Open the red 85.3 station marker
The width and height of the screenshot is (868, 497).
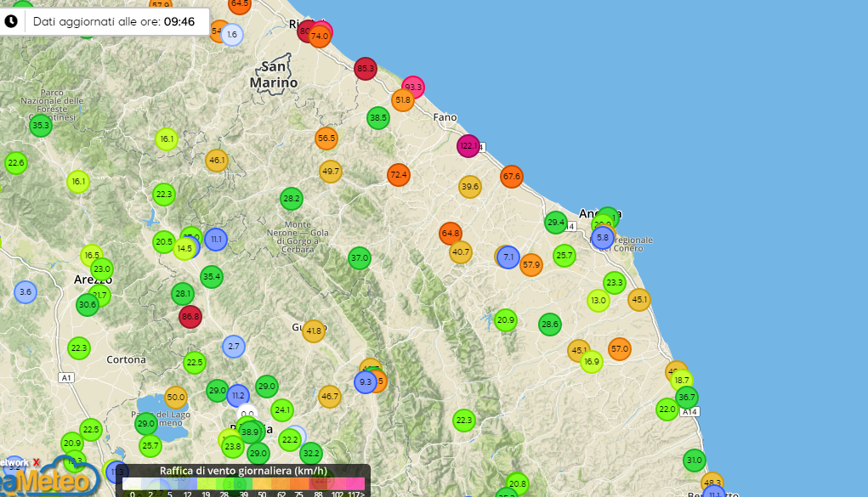coord(366,68)
